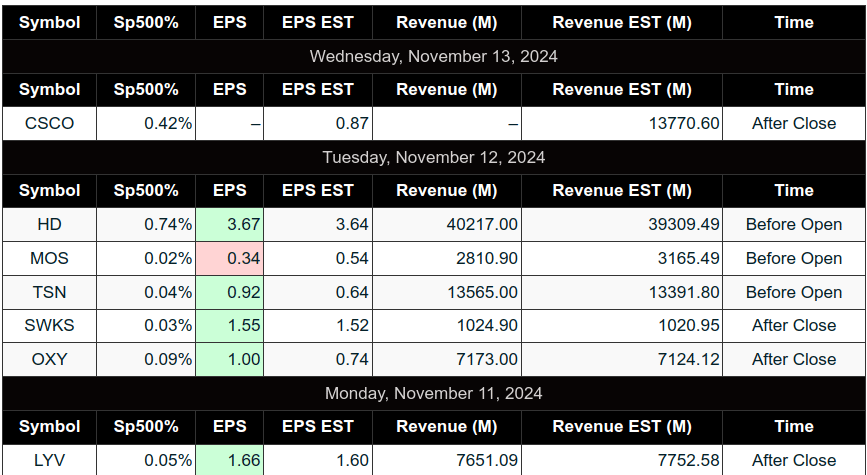Click CSCO's EPS estimate 0.87
This screenshot has height=475, width=867.
click(352, 123)
